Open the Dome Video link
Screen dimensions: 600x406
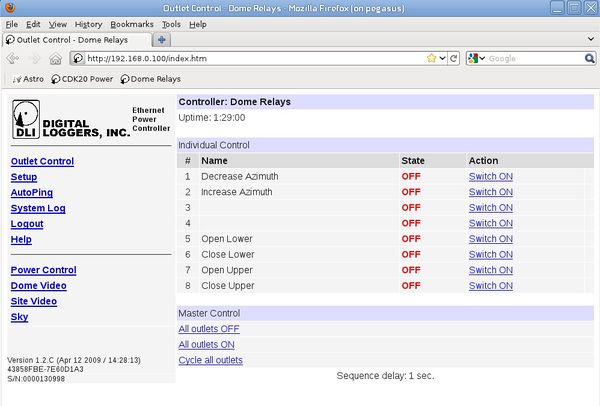(38, 286)
